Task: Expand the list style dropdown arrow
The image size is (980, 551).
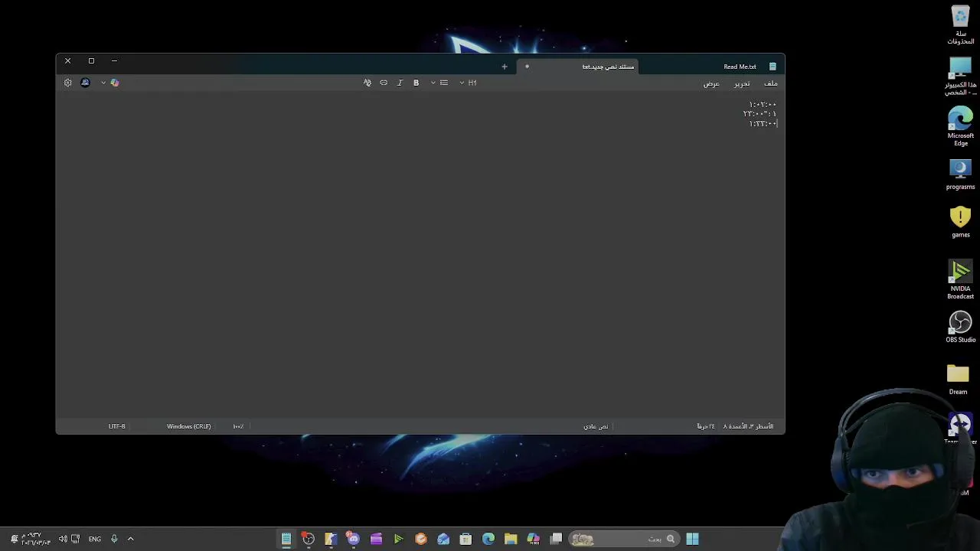Action: point(433,83)
